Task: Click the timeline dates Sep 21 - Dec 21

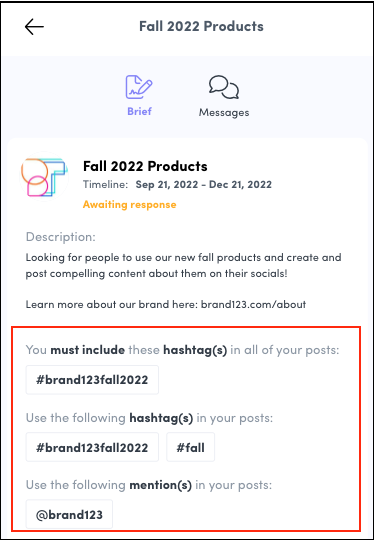Action: (204, 185)
